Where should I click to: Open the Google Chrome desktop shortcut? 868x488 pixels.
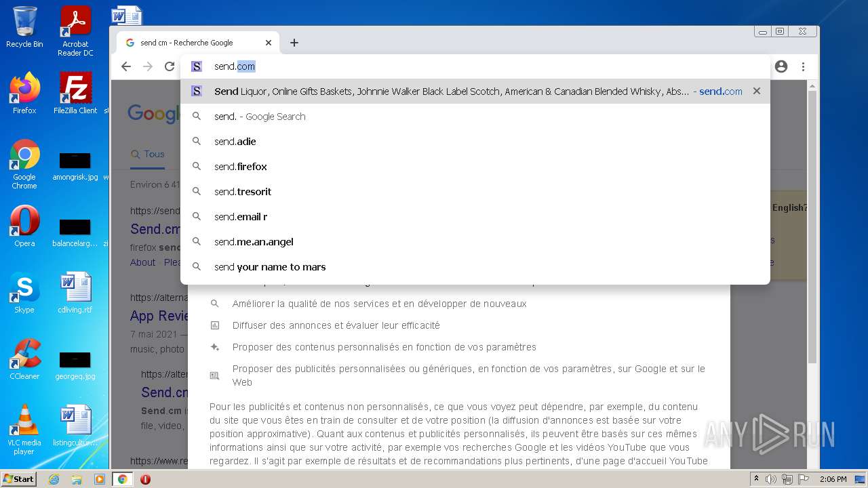tap(24, 164)
